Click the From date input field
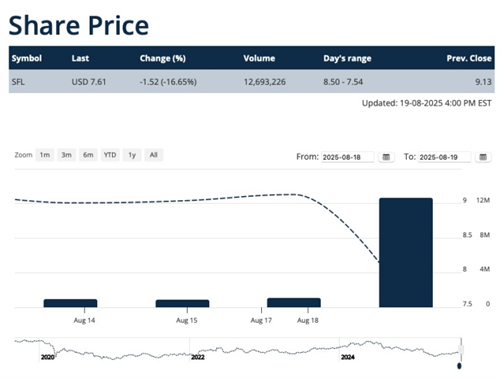This screenshot has width=500, height=378. click(x=348, y=157)
